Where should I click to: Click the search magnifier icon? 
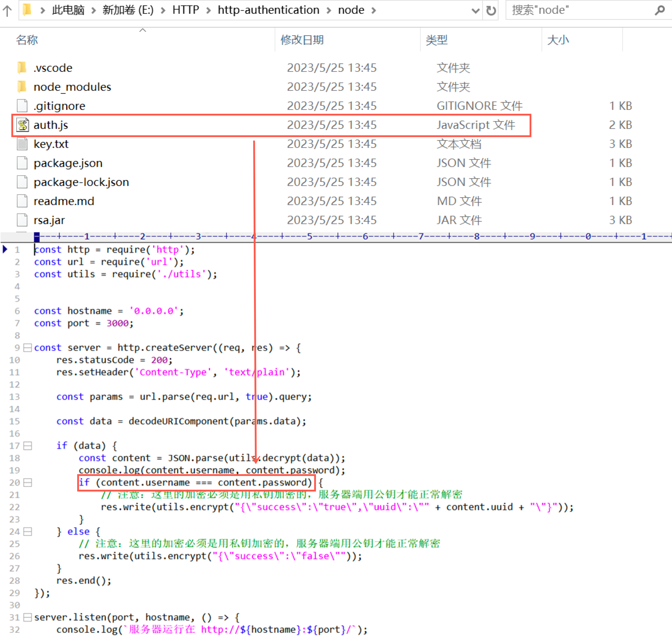click(659, 10)
